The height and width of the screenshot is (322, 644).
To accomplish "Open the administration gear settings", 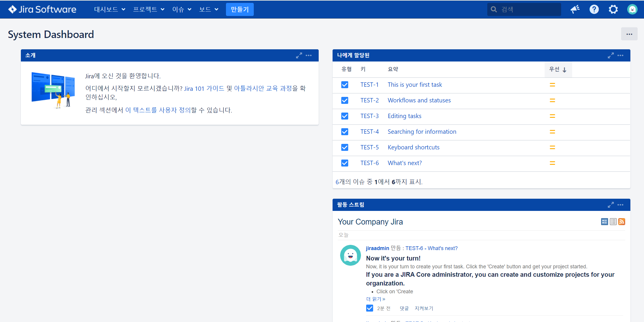I will (613, 9).
